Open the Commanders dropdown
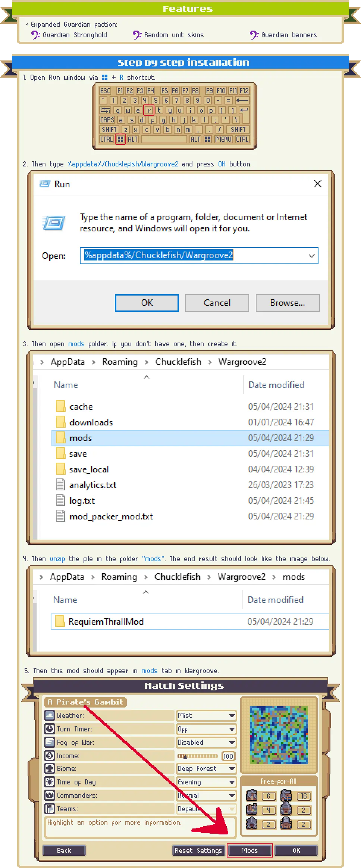The image size is (361, 868). point(207,795)
